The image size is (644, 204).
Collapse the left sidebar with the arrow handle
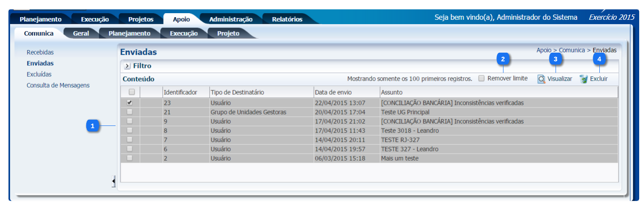(x=113, y=181)
